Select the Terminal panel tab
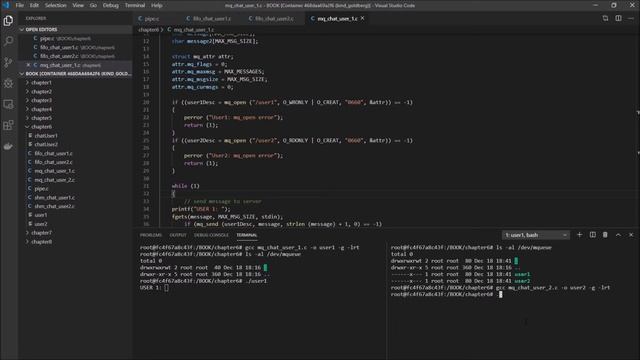This screenshot has width=640, height=360. (x=247, y=235)
